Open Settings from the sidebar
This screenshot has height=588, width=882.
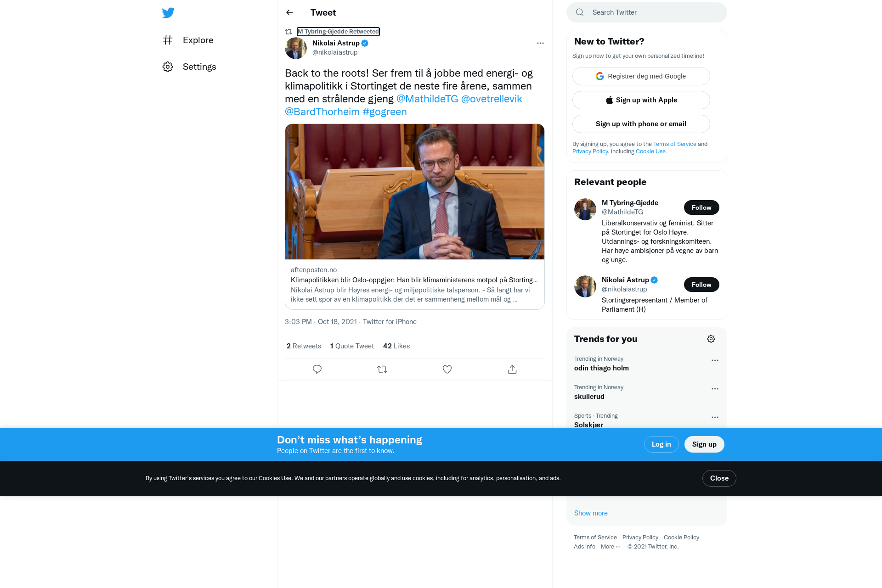point(189,67)
